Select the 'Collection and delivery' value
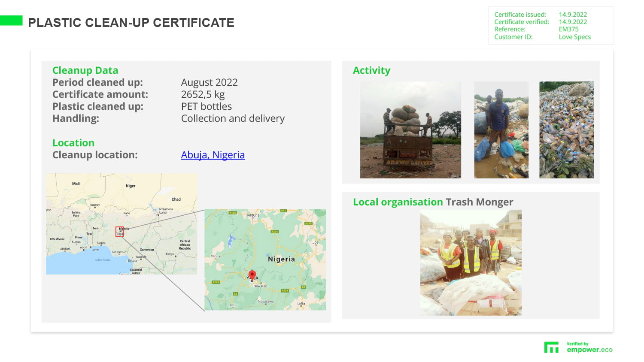Screen dimensions: 644x362 pyautogui.click(x=233, y=118)
